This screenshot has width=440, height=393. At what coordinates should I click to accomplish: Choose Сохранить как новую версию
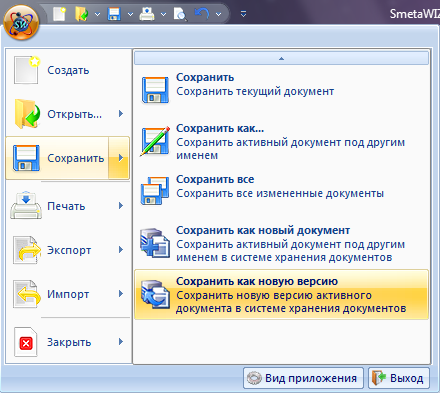click(281, 294)
